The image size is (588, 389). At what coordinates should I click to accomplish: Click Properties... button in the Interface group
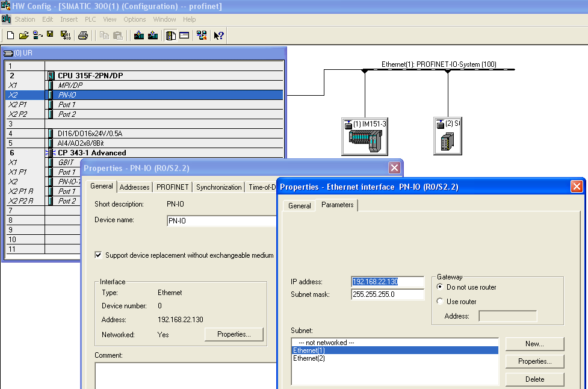click(234, 334)
